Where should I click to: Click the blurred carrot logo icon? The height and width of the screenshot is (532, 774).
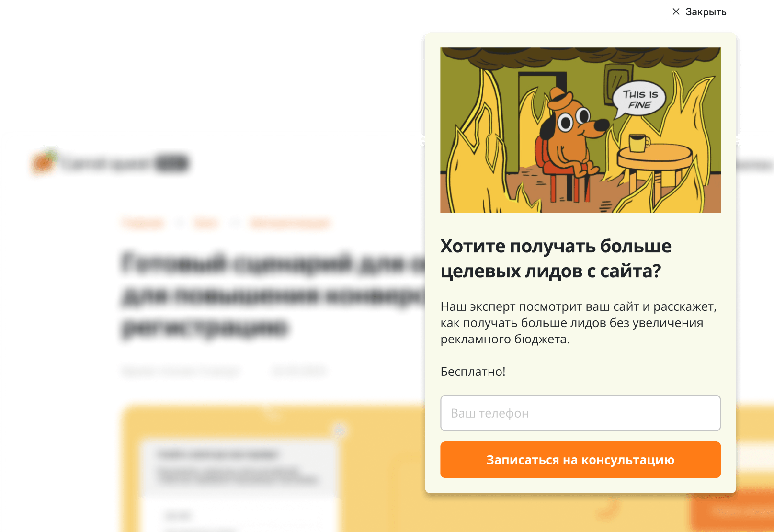pos(44,161)
